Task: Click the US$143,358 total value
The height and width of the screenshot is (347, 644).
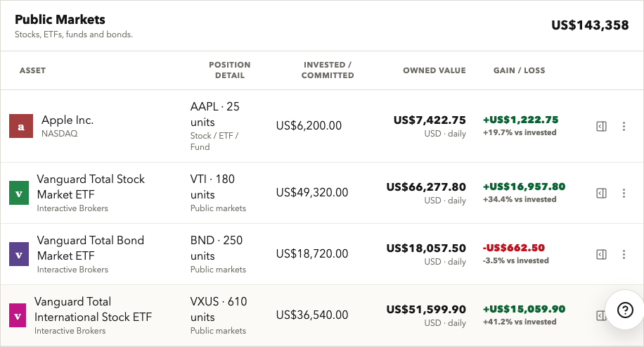Action: click(x=590, y=25)
